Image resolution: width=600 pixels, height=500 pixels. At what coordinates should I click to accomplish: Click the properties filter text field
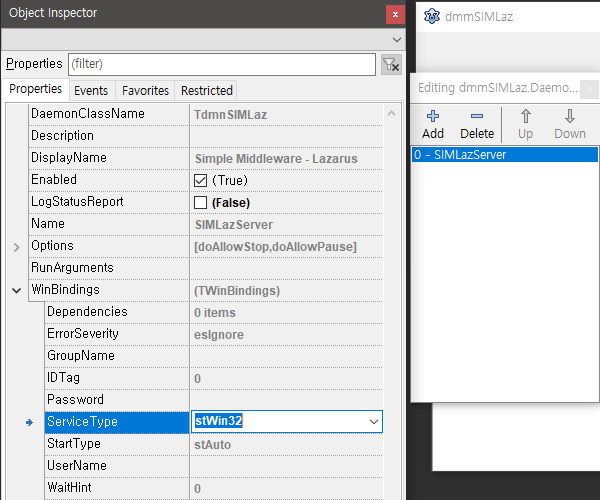tap(222, 64)
